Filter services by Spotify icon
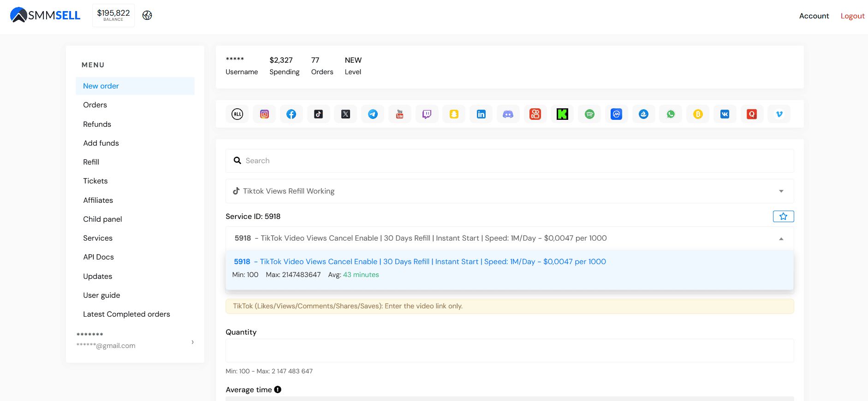868x401 pixels. (x=590, y=114)
